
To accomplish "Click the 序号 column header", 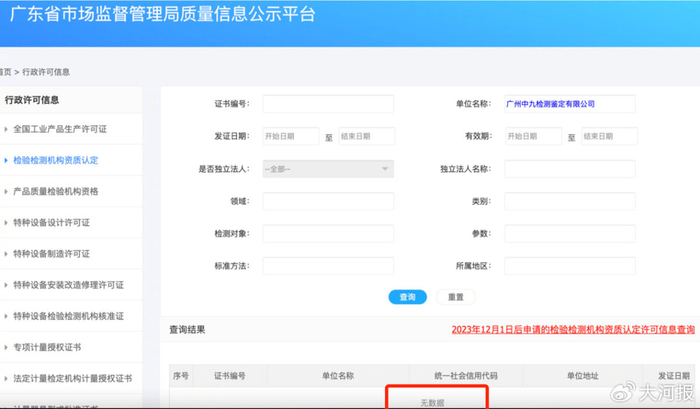I will 181,376.
